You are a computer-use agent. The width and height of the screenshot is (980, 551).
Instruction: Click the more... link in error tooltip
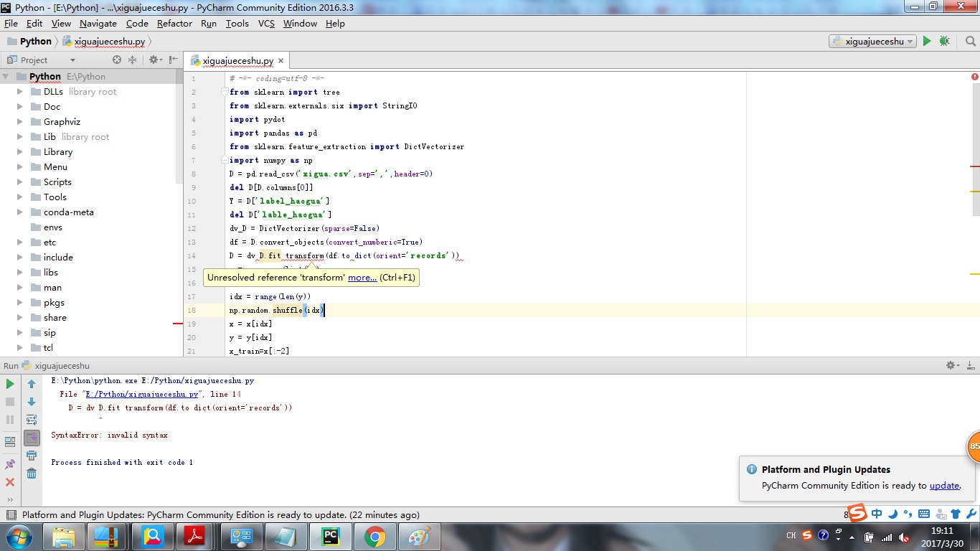362,278
